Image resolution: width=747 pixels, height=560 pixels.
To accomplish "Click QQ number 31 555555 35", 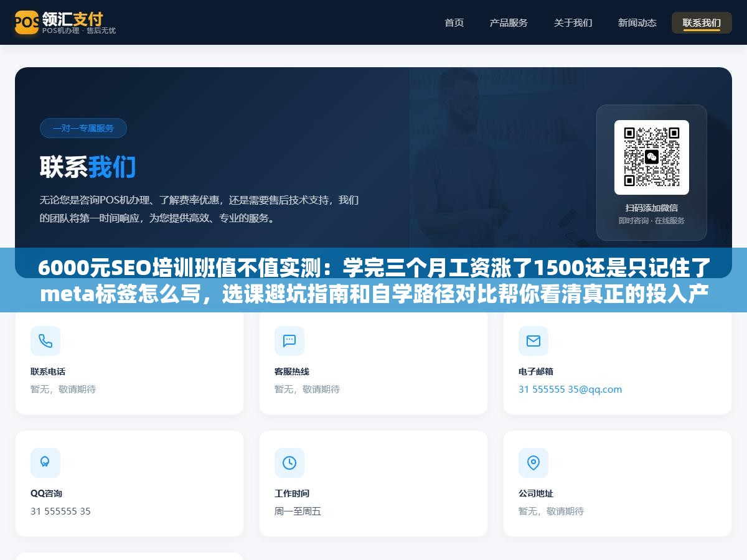I will point(60,511).
